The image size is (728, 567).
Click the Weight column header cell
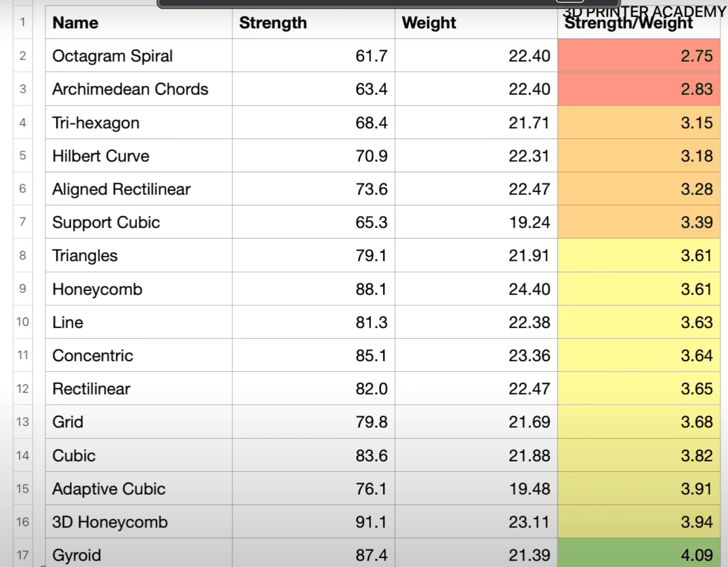476,23
